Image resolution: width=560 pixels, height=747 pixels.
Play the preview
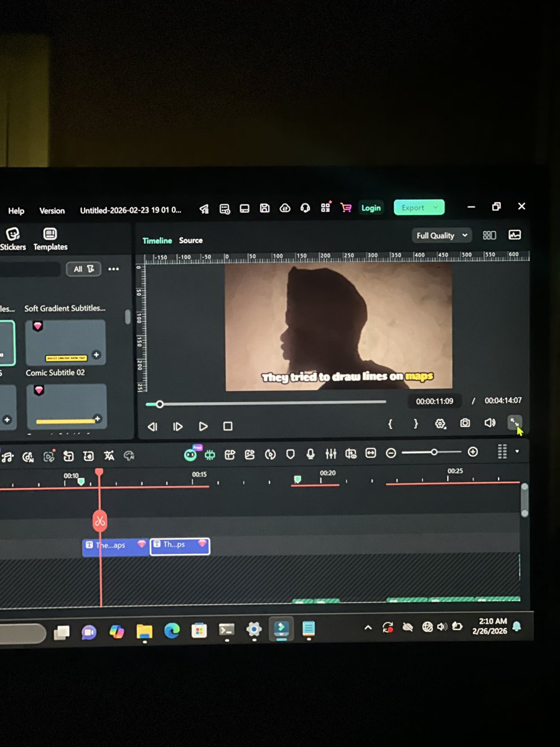pos(203,426)
